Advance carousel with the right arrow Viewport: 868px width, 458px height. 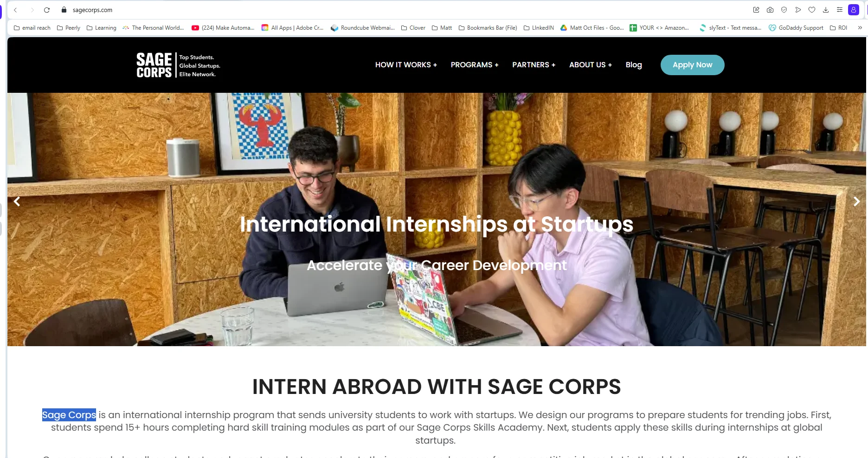point(856,201)
